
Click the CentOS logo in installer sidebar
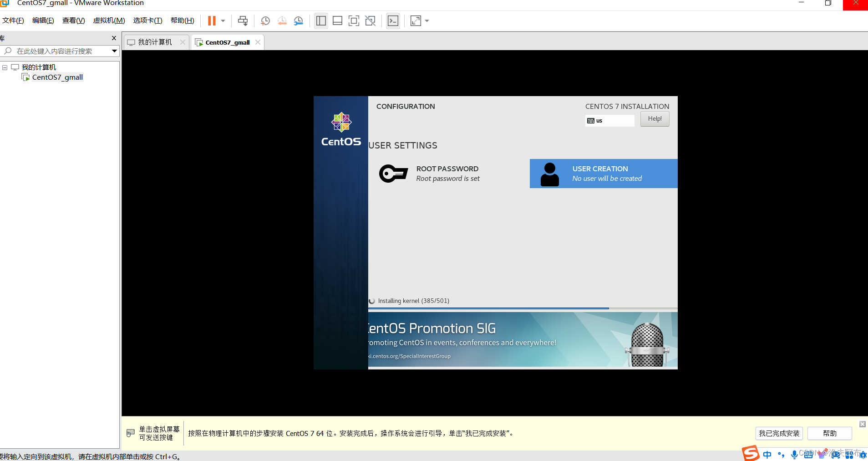pyautogui.click(x=341, y=129)
